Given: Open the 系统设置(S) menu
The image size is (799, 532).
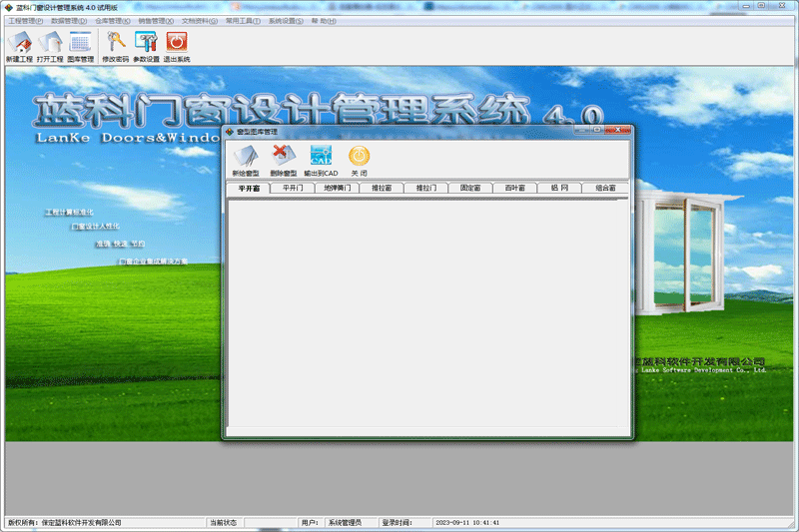Looking at the screenshot, I should click(x=286, y=21).
